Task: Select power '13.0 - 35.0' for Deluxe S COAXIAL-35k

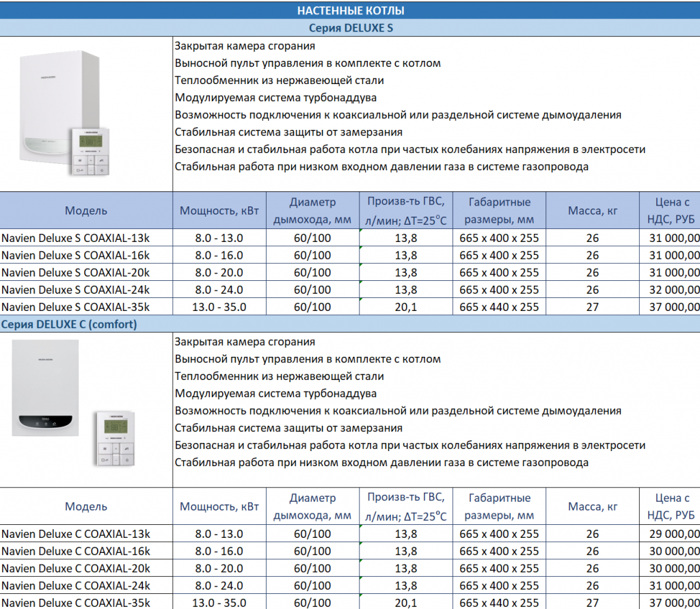Action: click(x=219, y=307)
